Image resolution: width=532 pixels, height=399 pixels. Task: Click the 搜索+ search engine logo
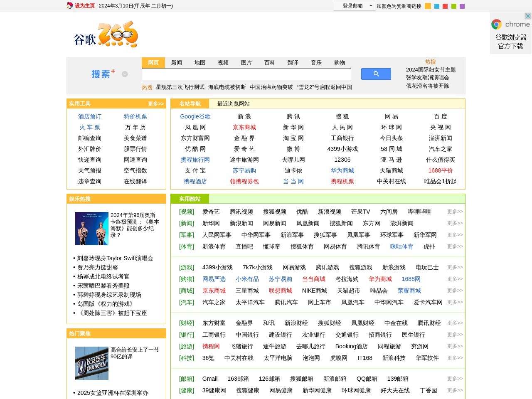(x=103, y=74)
